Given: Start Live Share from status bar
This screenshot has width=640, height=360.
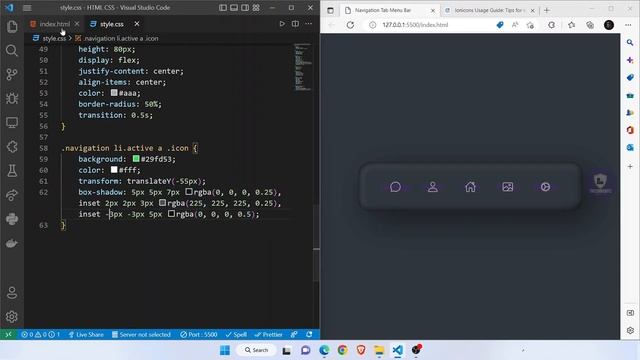Looking at the screenshot, I should pyautogui.click(x=86, y=334).
